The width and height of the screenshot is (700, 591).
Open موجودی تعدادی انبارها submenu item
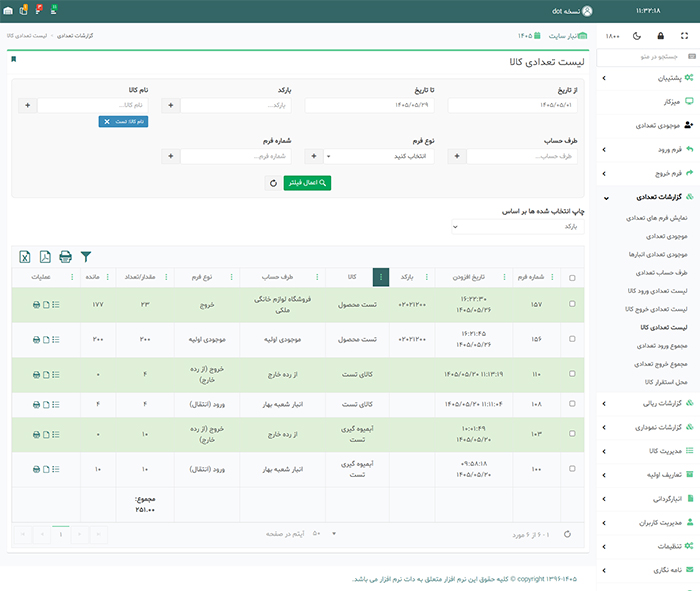point(658,254)
